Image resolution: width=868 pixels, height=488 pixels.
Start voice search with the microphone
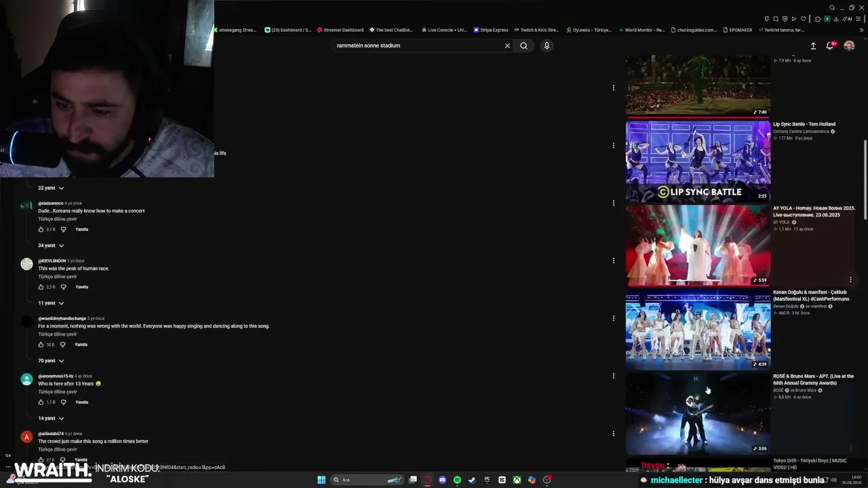click(x=547, y=45)
